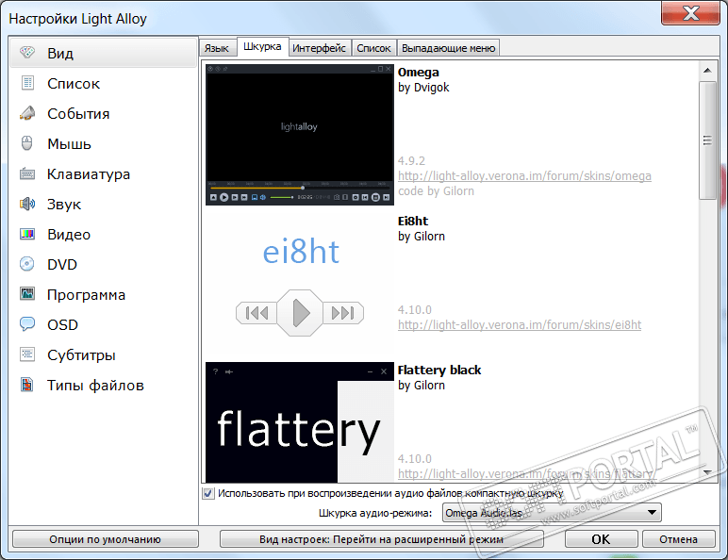Screen dimensions: 728x560
Task: Open the Выпадающие меню tab
Action: coord(448,48)
